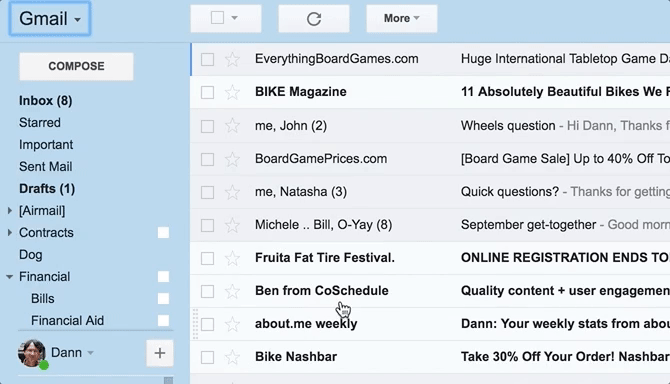The height and width of the screenshot is (384, 670).
Task: Go to the Starred folder
Action: tap(40, 123)
